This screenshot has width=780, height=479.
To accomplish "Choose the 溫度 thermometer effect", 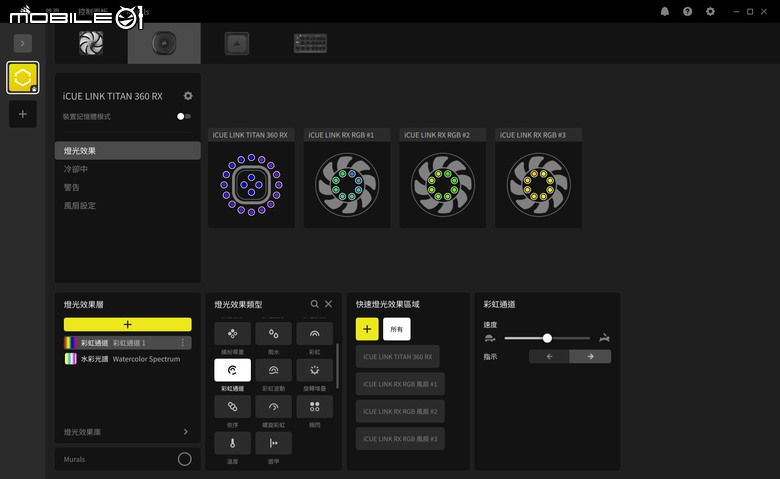I will point(232,443).
